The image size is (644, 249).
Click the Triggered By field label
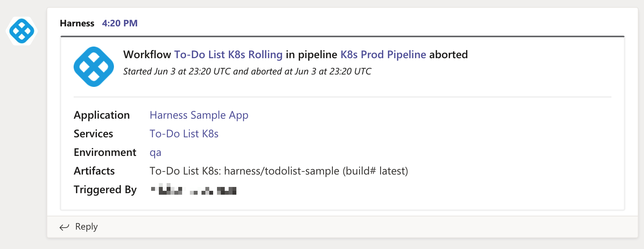tap(105, 190)
